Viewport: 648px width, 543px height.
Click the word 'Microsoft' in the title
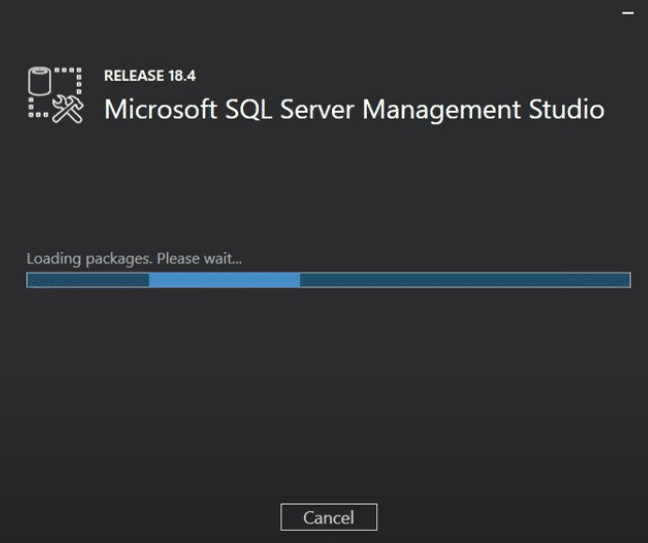[x=151, y=109]
